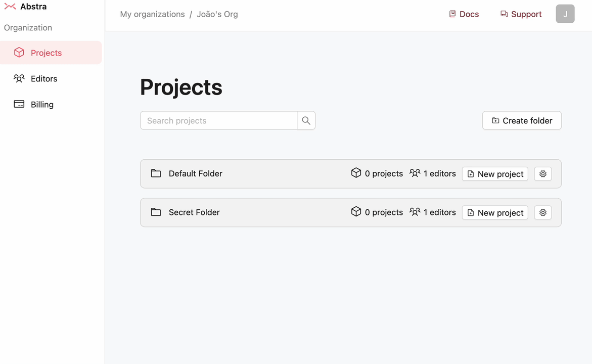Create New project in Default Folder
The height and width of the screenshot is (364, 592).
tap(495, 173)
